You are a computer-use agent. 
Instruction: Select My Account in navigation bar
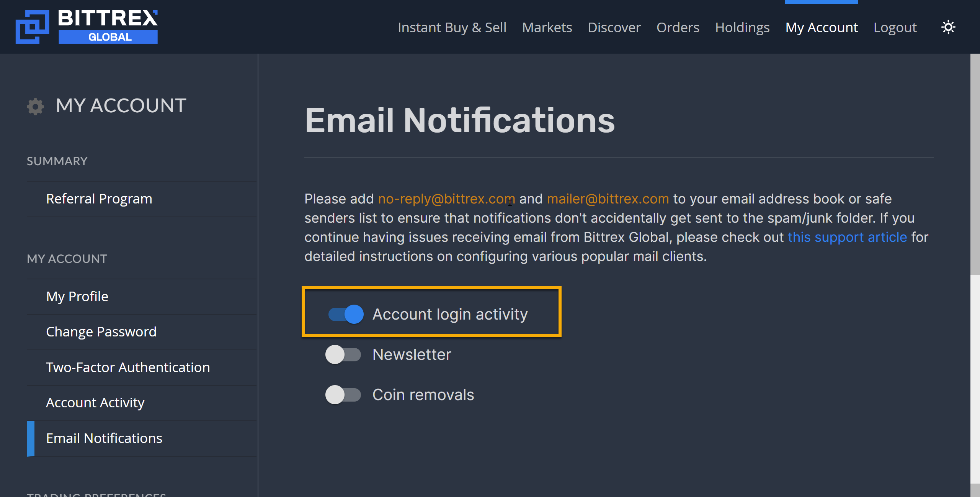point(822,28)
